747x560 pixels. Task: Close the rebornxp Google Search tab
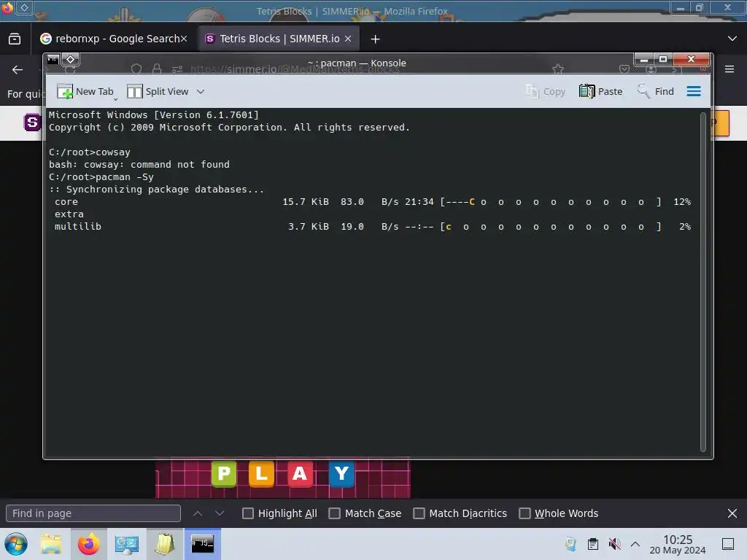pos(184,39)
